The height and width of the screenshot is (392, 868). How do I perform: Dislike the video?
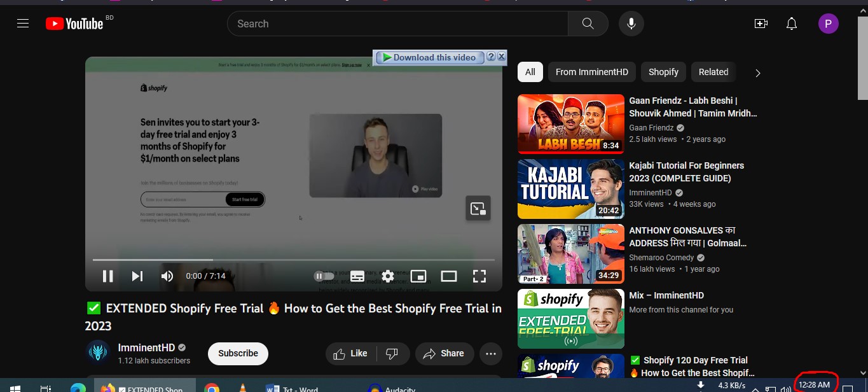pos(392,354)
